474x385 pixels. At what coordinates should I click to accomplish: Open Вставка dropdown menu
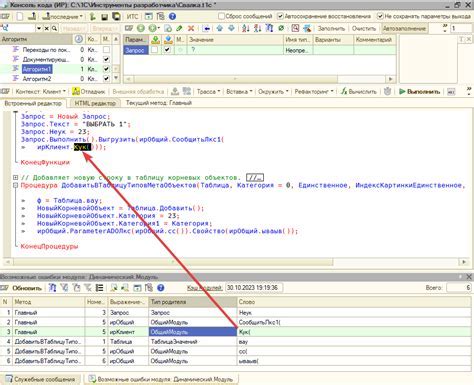239,91
